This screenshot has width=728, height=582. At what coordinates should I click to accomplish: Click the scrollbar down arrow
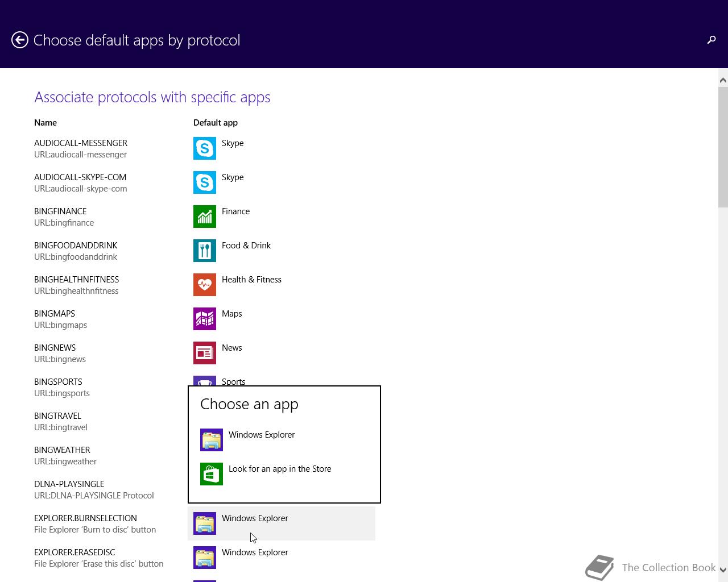(723, 569)
